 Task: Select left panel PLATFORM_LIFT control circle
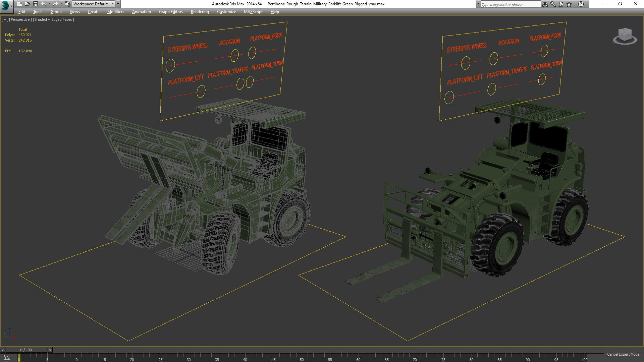(201, 91)
